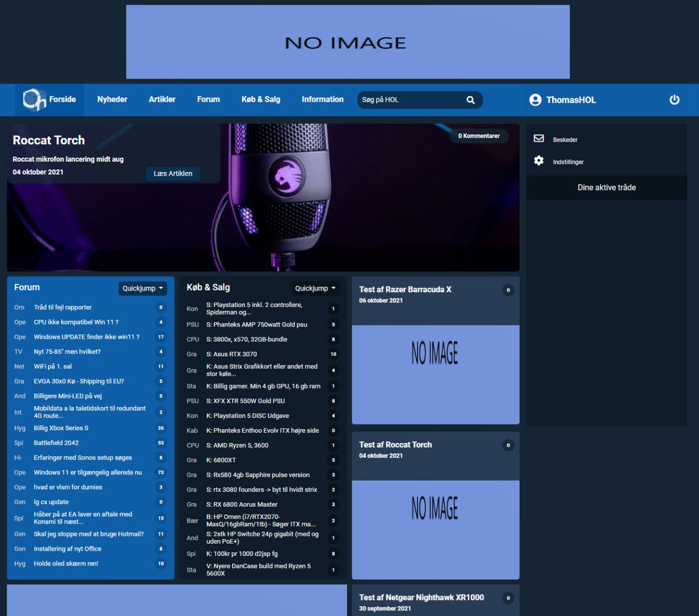This screenshot has height=616, width=699.
Task: Open the Beskeder link
Action: (x=565, y=140)
